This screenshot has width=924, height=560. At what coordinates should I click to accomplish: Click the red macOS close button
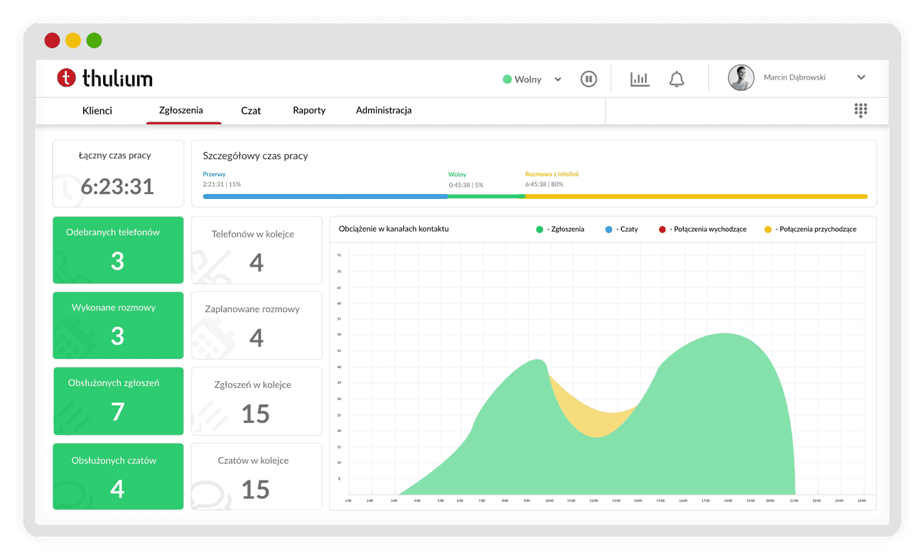(x=52, y=41)
